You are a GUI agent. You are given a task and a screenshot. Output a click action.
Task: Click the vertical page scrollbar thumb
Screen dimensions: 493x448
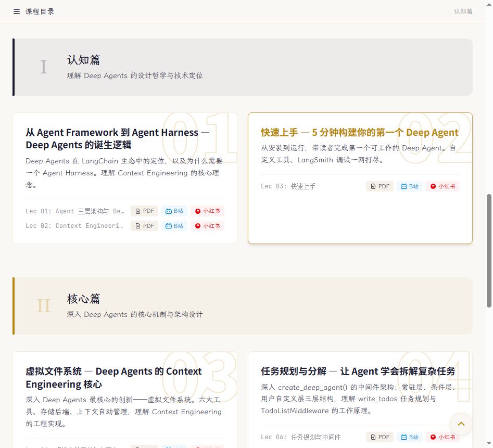(x=489, y=251)
